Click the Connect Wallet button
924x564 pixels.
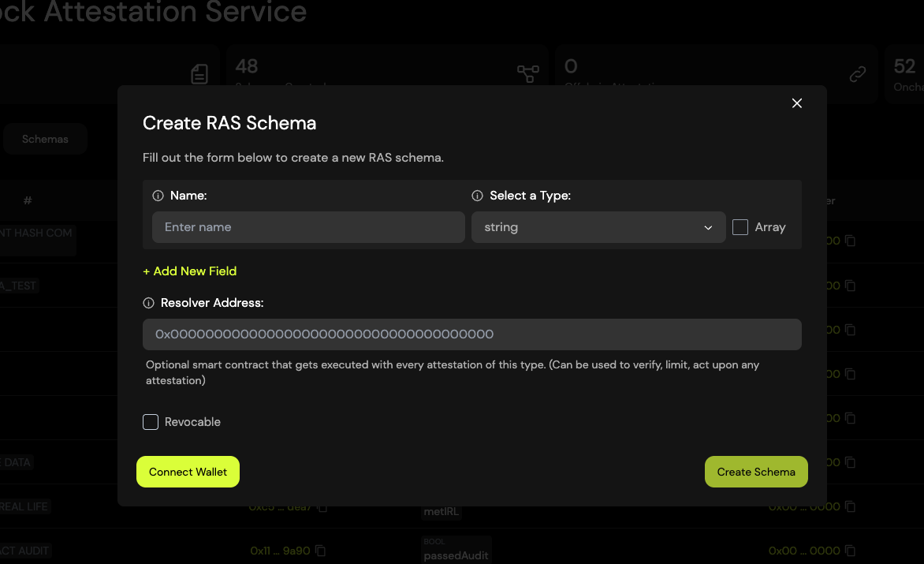click(x=188, y=471)
